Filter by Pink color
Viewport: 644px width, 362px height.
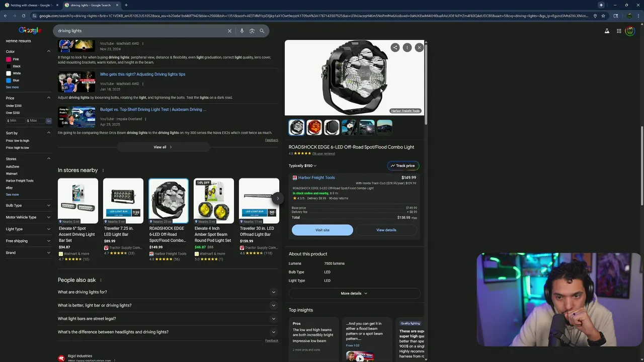(x=13, y=59)
